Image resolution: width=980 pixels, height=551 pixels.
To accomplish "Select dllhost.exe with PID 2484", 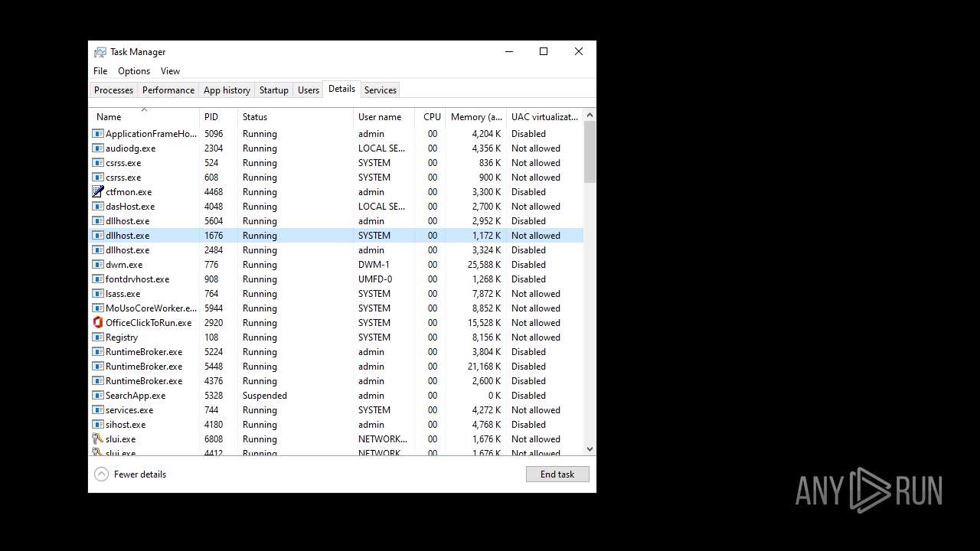I will (x=336, y=250).
